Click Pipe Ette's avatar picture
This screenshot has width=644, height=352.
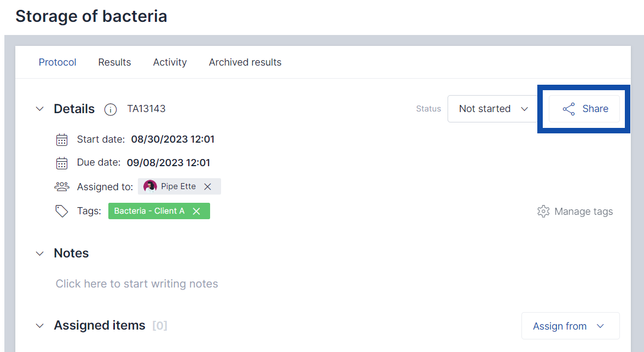click(150, 186)
